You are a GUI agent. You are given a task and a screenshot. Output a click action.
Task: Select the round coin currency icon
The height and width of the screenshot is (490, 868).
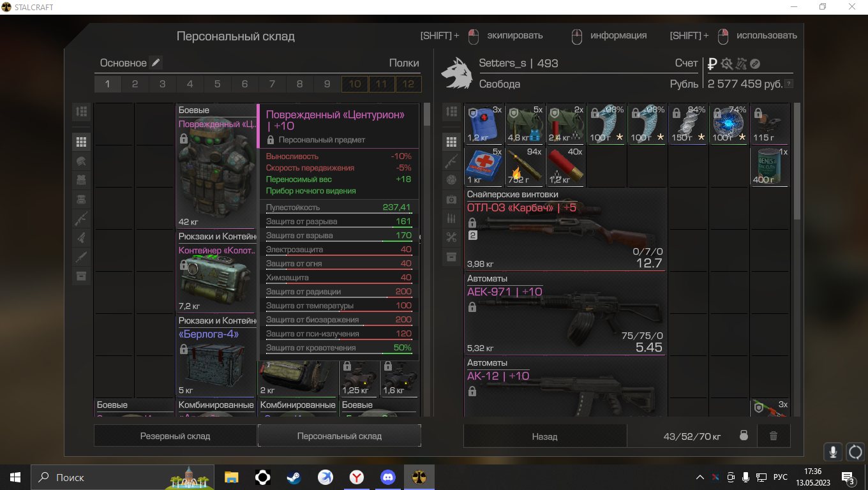pos(754,64)
